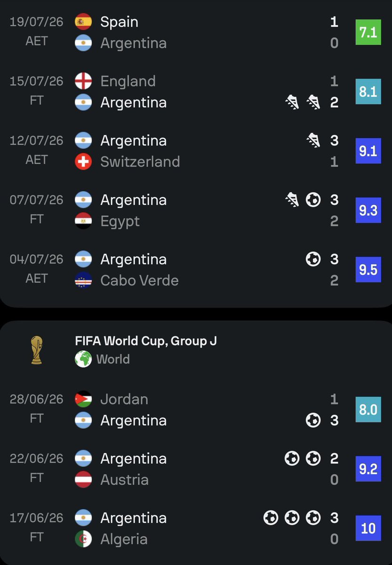Click the Algeria flag icon
Image resolution: width=392 pixels, height=565 pixels.
click(x=83, y=539)
